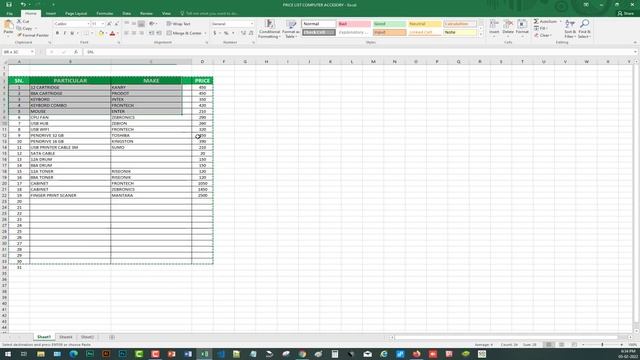The image size is (640, 360).
Task: Click the Percent Style icon
Action: point(226,33)
